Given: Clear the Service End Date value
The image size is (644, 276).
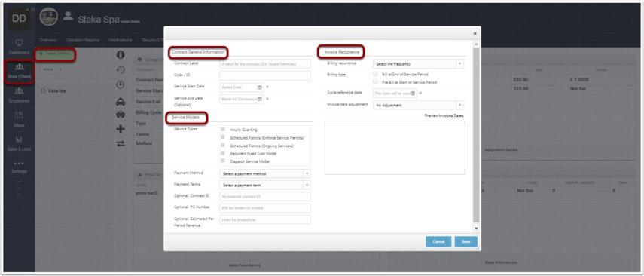Looking at the screenshot, I should coord(267,99).
